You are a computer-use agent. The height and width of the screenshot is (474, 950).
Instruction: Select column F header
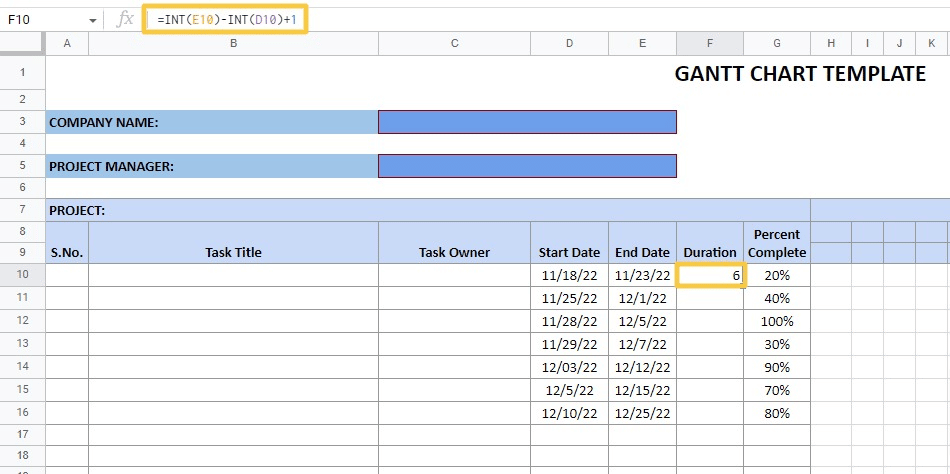pos(710,43)
